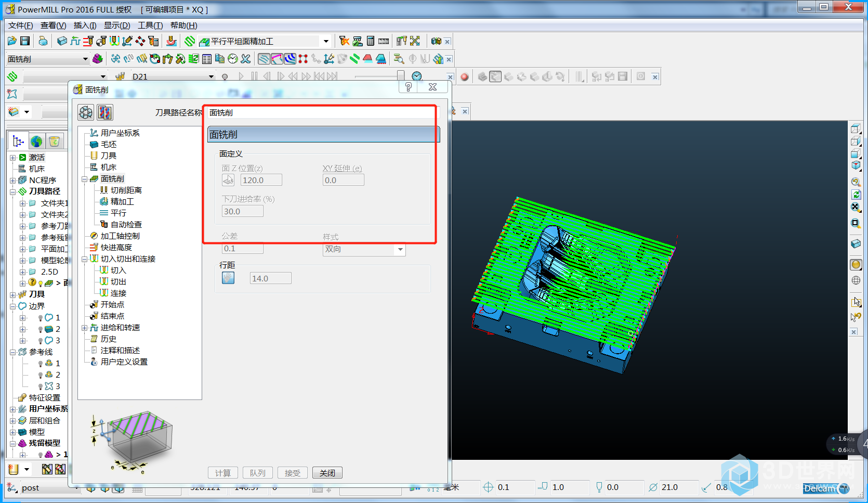Open the 插入 menu
The width and height of the screenshot is (868, 503).
point(85,25)
